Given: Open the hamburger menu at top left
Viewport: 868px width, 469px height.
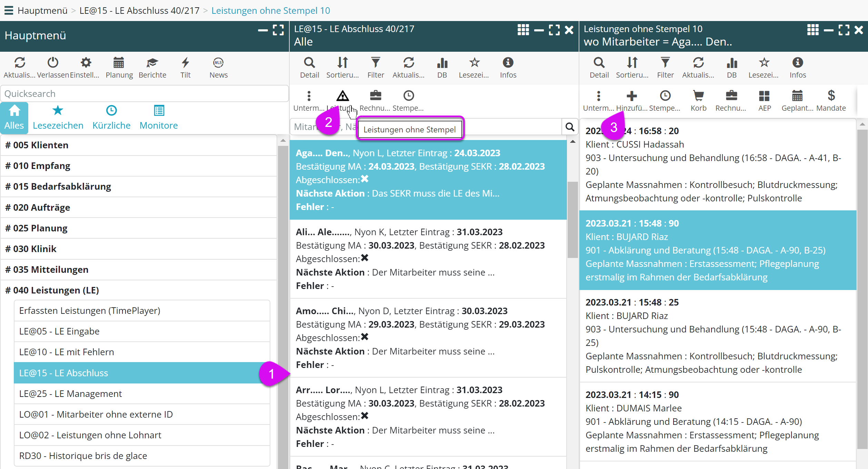Looking at the screenshot, I should (9, 10).
